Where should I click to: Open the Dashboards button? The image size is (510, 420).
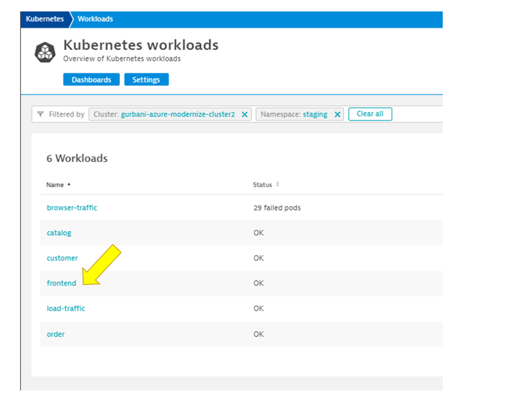91,79
